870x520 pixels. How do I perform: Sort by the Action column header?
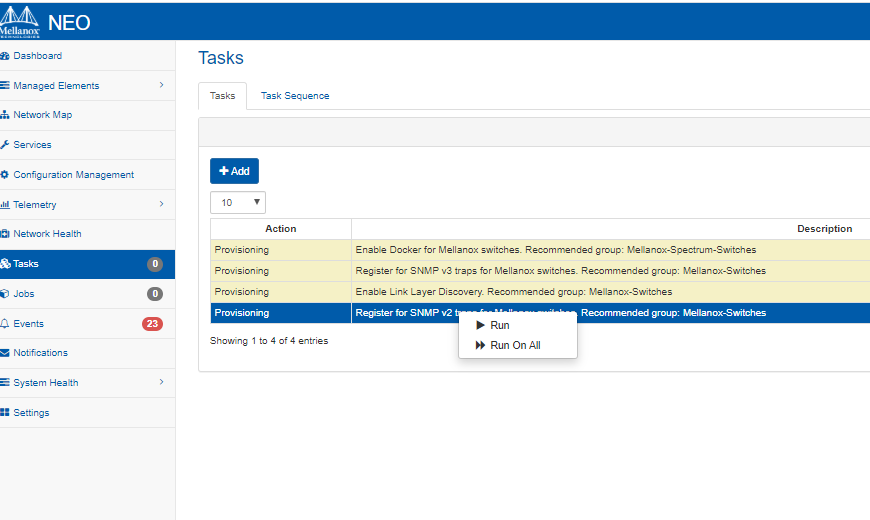(281, 229)
